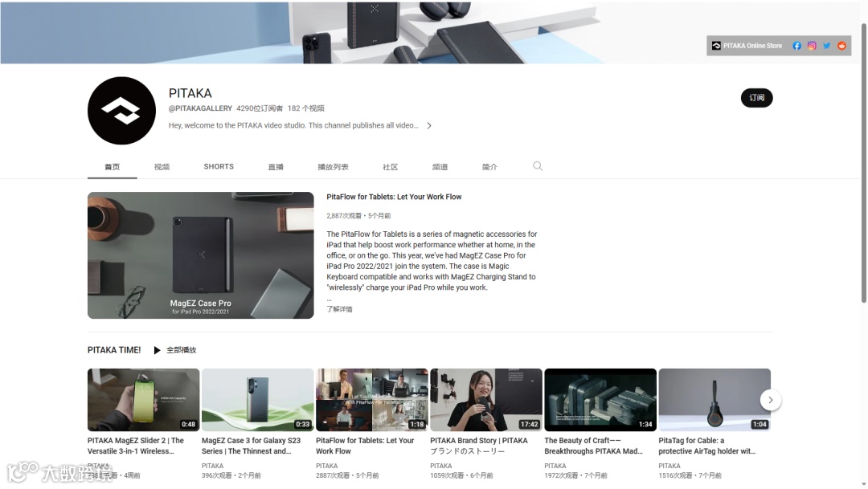The width and height of the screenshot is (868, 489).
Task: Open the 1:34 Beauty of Craft thumbnail
Action: click(x=600, y=400)
